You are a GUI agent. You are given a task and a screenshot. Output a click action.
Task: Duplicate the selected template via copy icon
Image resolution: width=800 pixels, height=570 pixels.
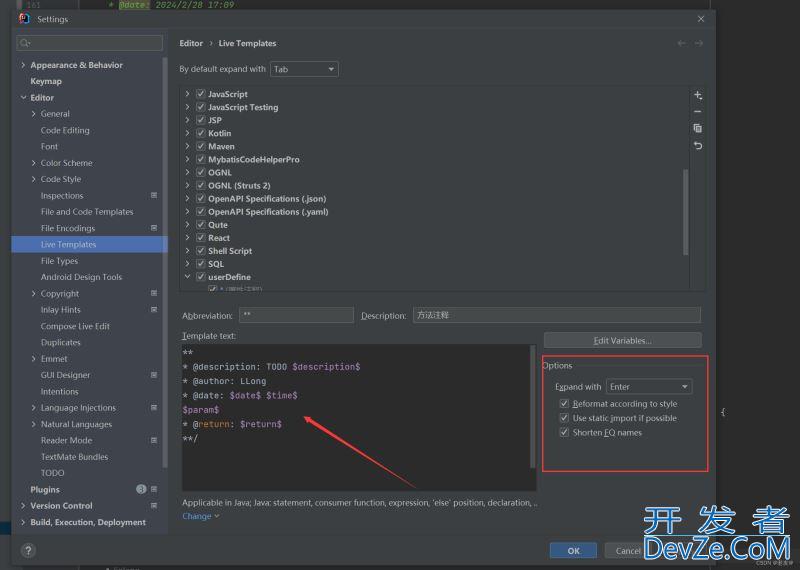pyautogui.click(x=698, y=129)
